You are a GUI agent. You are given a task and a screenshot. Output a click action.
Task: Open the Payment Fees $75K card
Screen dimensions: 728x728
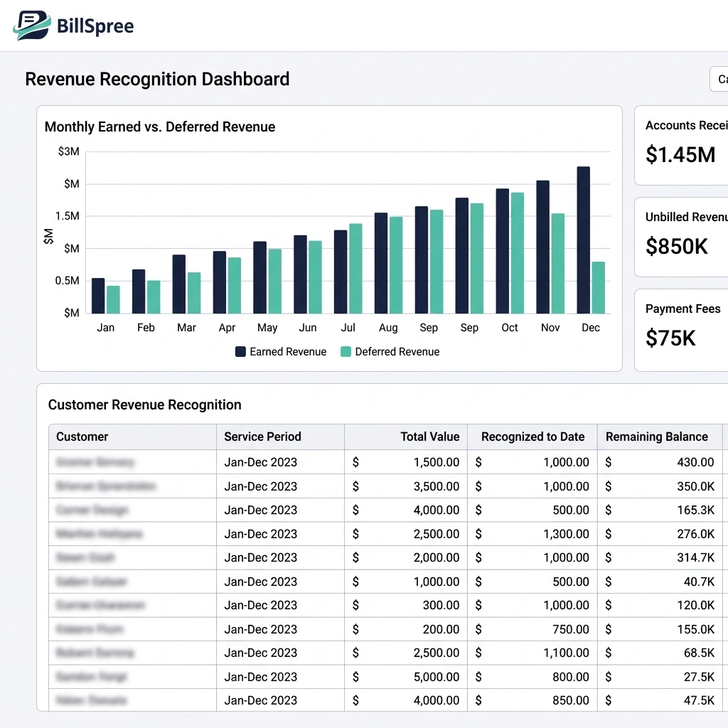coord(681,330)
